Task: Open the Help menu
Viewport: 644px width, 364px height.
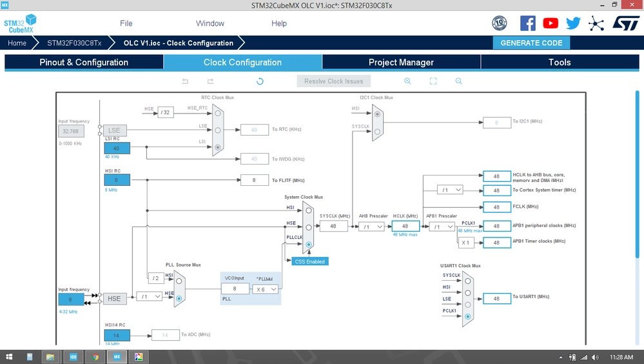Action: 279,23
